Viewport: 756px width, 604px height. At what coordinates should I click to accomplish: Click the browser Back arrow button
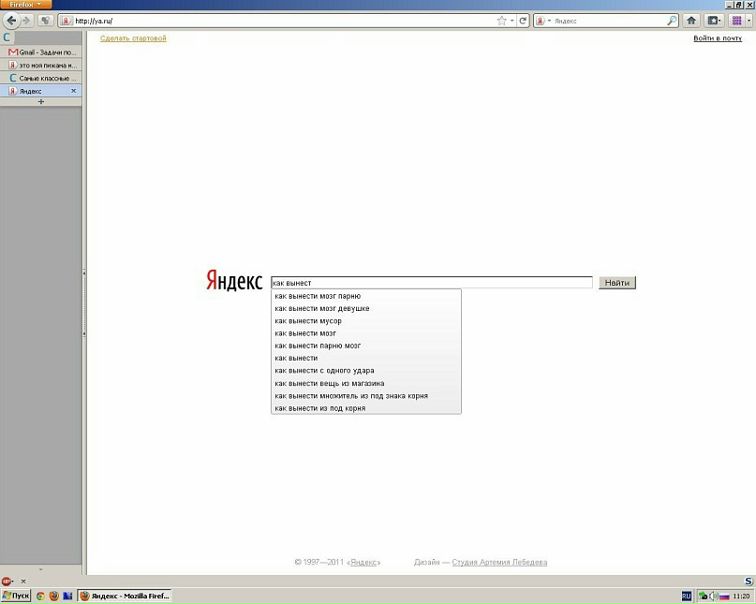point(11,20)
